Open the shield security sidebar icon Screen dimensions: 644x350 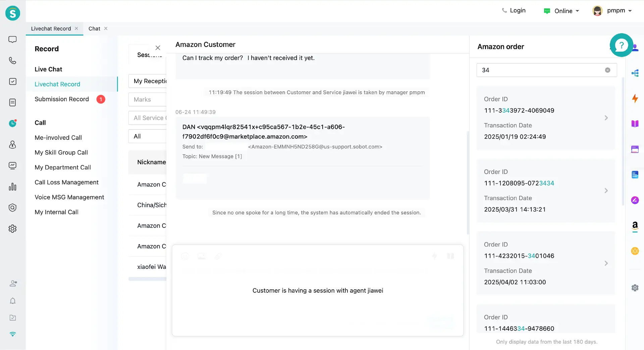[x=13, y=208]
